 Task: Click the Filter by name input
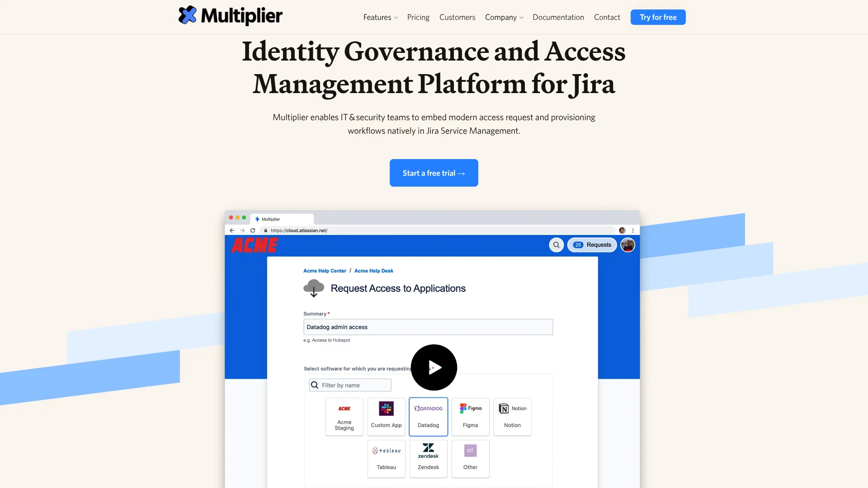(x=350, y=385)
